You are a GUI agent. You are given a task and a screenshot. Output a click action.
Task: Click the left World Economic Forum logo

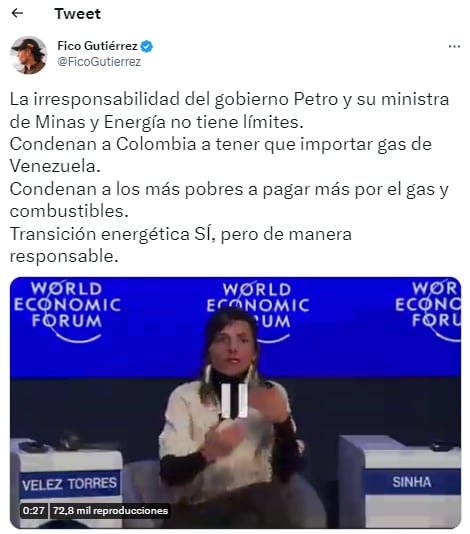tap(67, 311)
